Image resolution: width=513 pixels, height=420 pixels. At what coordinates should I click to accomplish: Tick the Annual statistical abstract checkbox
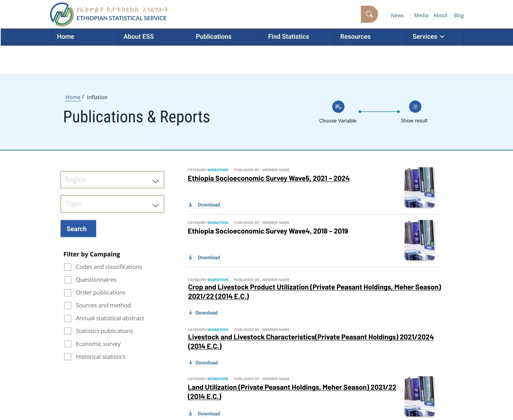pos(68,318)
